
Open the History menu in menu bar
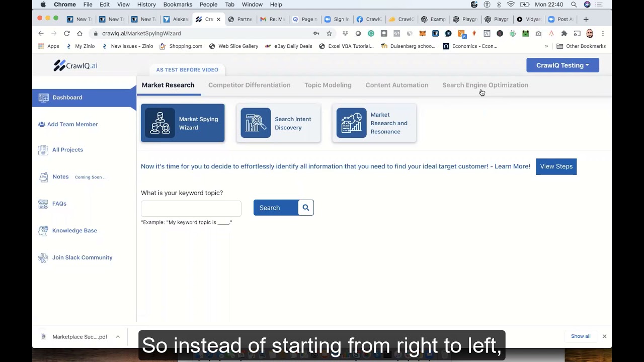point(146,5)
